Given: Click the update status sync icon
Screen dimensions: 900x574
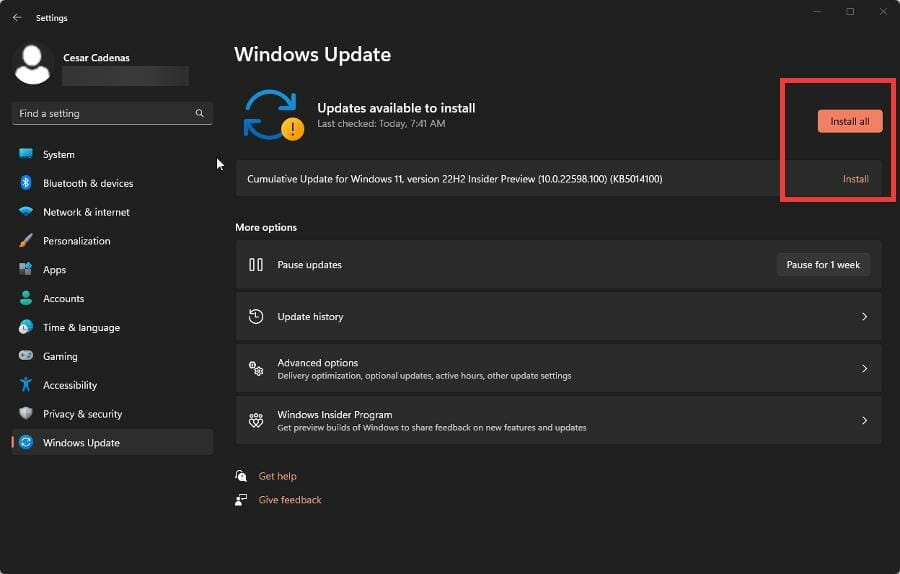Looking at the screenshot, I should point(273,115).
